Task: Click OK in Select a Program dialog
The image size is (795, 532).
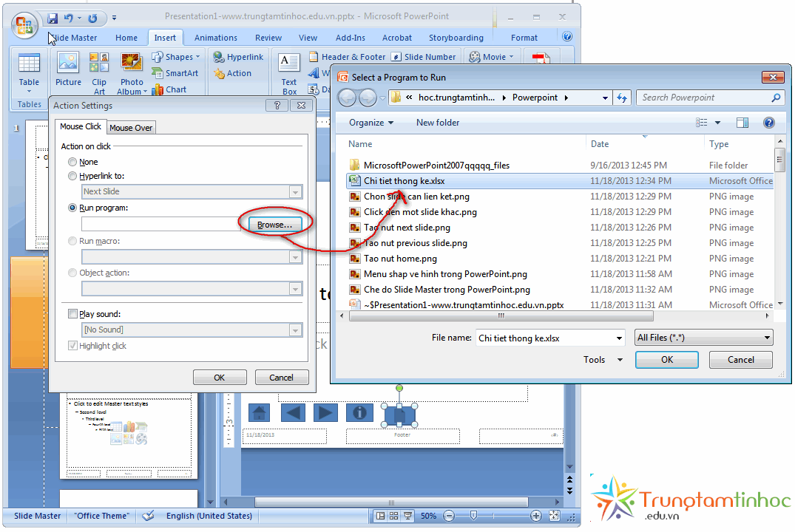Action: [667, 359]
